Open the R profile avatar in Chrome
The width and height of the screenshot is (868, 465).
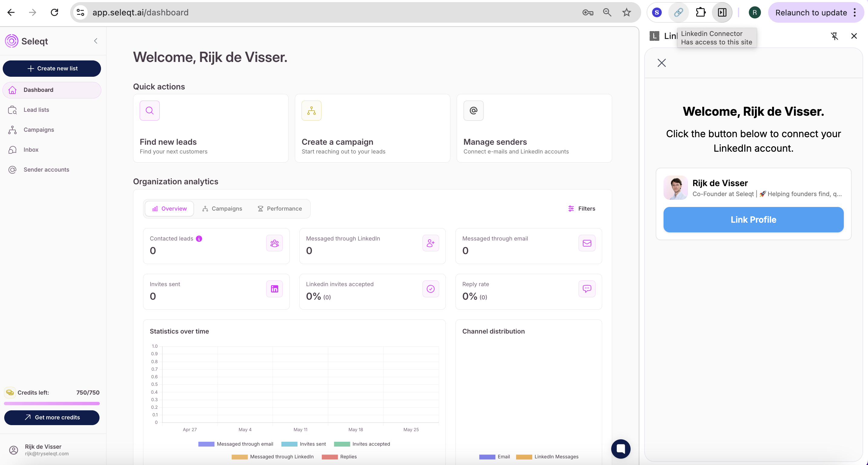(x=755, y=12)
